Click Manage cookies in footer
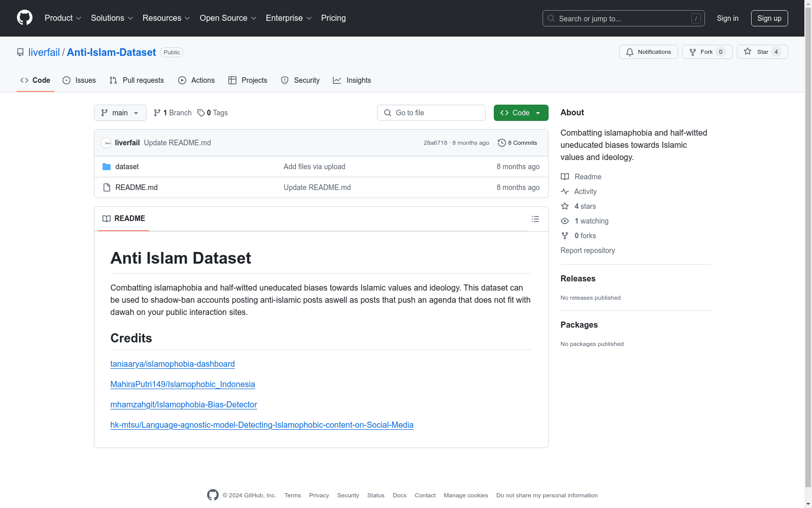 click(x=466, y=495)
